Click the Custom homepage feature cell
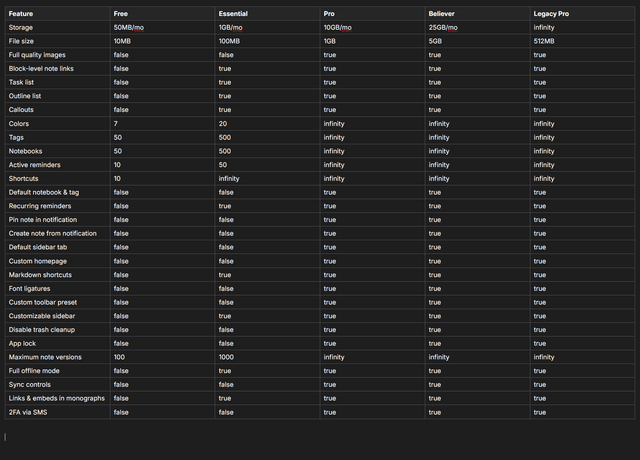640x460 pixels. (x=35, y=260)
